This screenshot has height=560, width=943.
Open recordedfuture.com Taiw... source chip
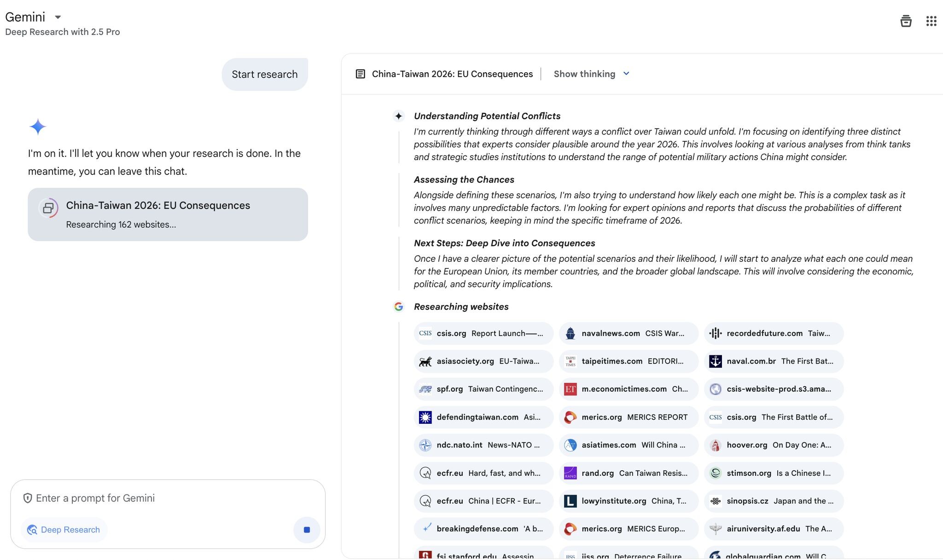(x=774, y=333)
